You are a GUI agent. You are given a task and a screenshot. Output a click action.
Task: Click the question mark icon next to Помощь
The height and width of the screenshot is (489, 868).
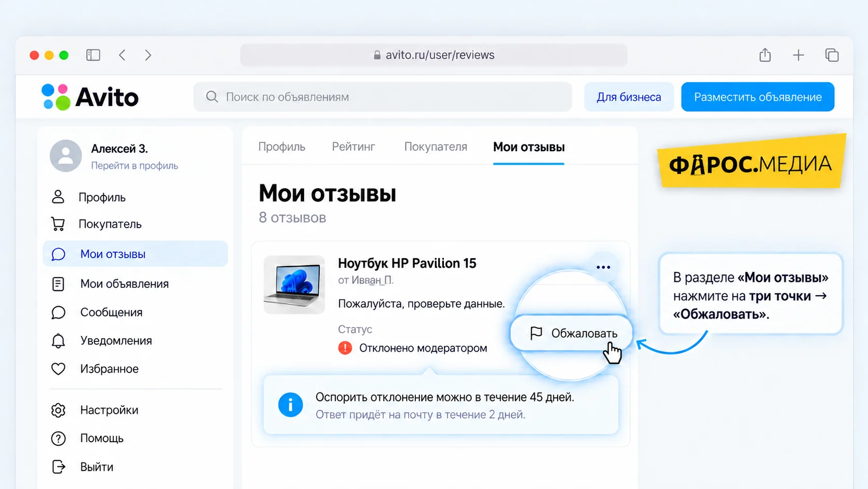[x=58, y=439]
